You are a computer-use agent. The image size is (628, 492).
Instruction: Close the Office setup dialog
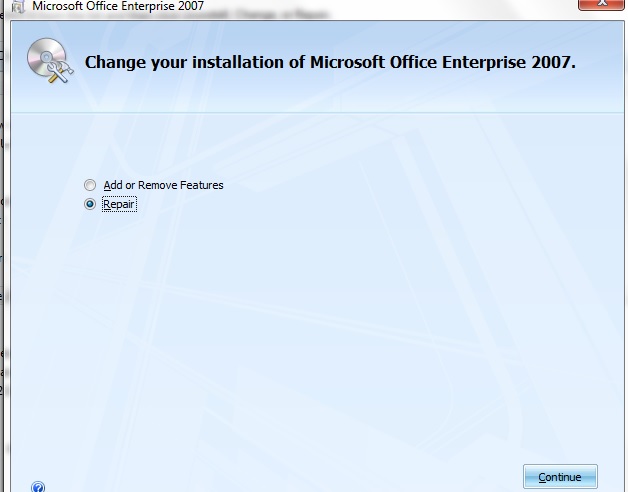[600, 5]
